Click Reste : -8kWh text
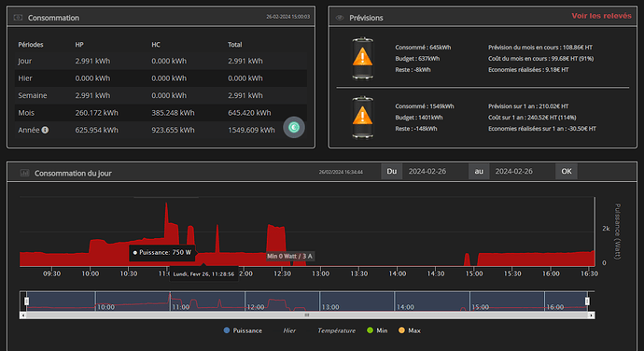The image size is (644, 351). pyautogui.click(x=413, y=69)
